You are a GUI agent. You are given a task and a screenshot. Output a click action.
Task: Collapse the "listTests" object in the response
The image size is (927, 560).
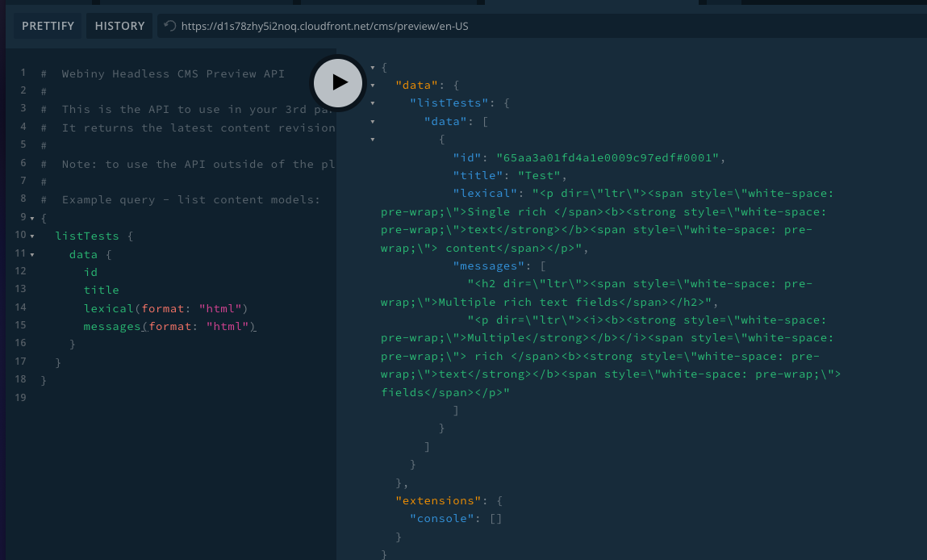coord(373,103)
